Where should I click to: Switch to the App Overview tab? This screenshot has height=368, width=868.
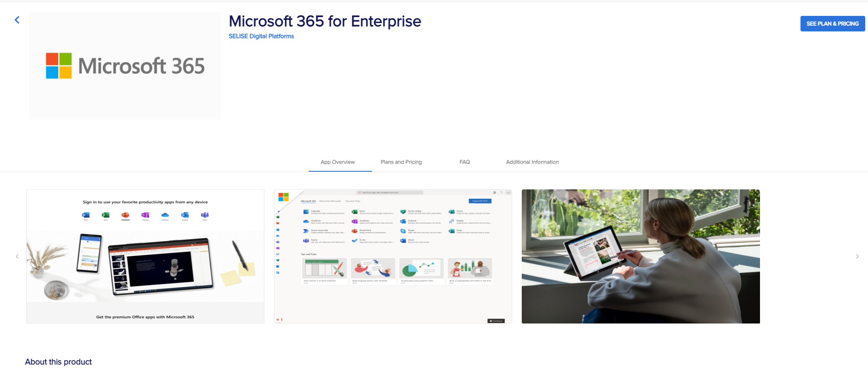point(338,162)
